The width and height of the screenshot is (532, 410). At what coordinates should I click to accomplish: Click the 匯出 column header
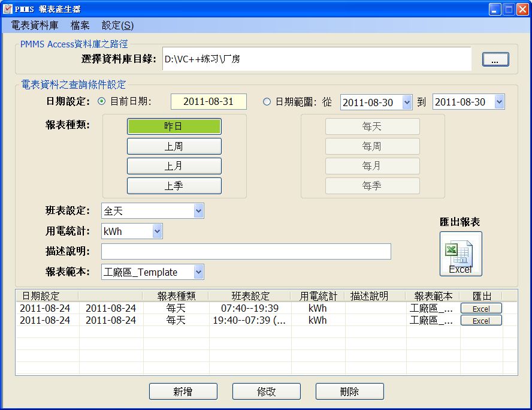pos(482,296)
